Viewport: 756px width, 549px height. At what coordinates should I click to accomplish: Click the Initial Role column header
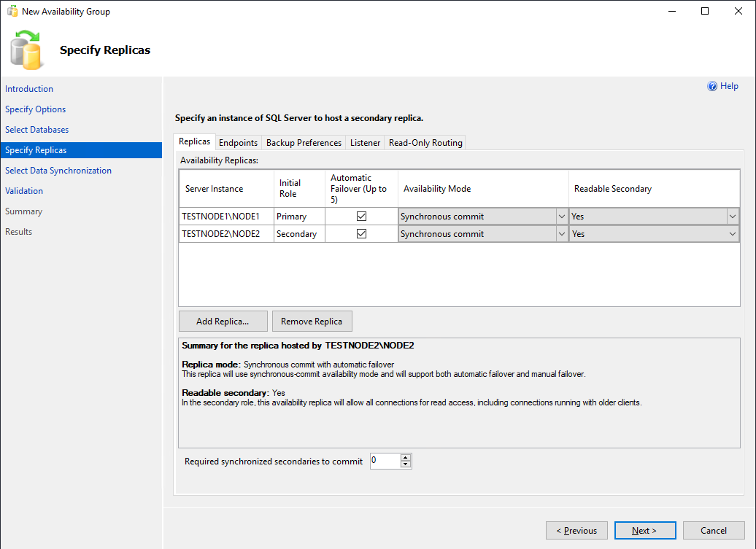(299, 189)
